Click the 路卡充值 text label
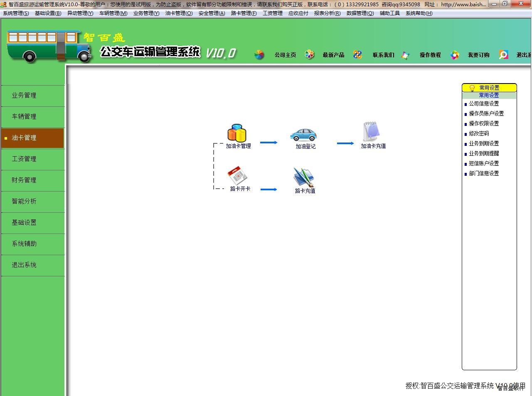This screenshot has height=396, width=532. tap(305, 191)
